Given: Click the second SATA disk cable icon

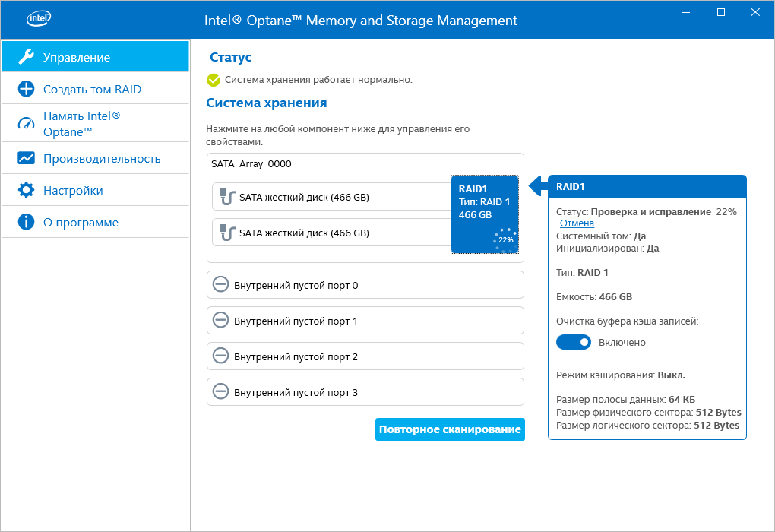Looking at the screenshot, I should (226, 232).
